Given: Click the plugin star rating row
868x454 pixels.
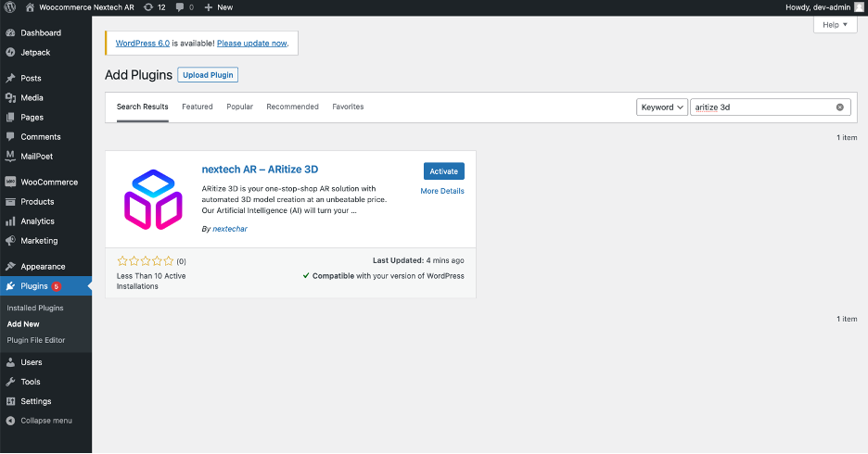Looking at the screenshot, I should click(x=146, y=261).
